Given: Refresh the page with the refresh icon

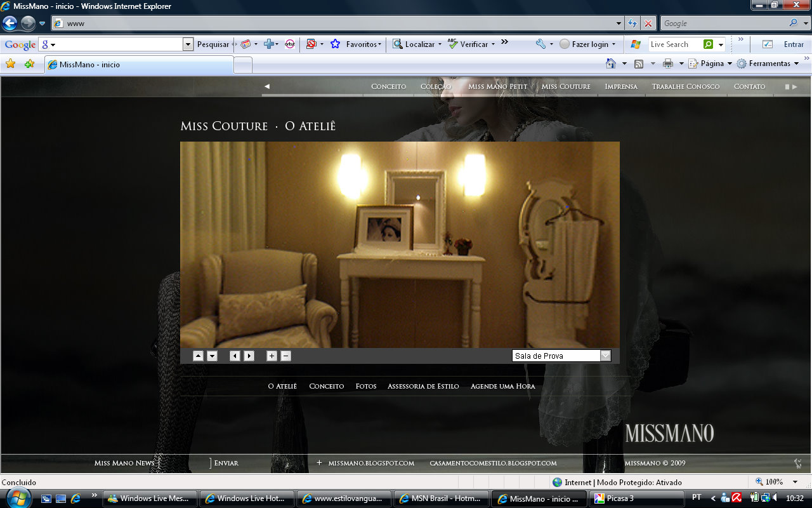Looking at the screenshot, I should coord(632,23).
